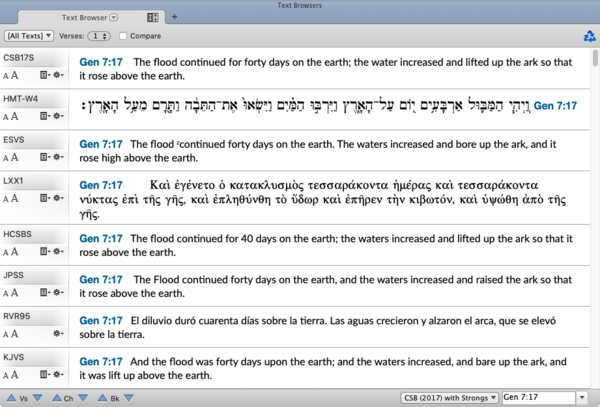Open the KJVS document display menu icon
Viewport: 600px width, 407px height.
tap(45, 374)
